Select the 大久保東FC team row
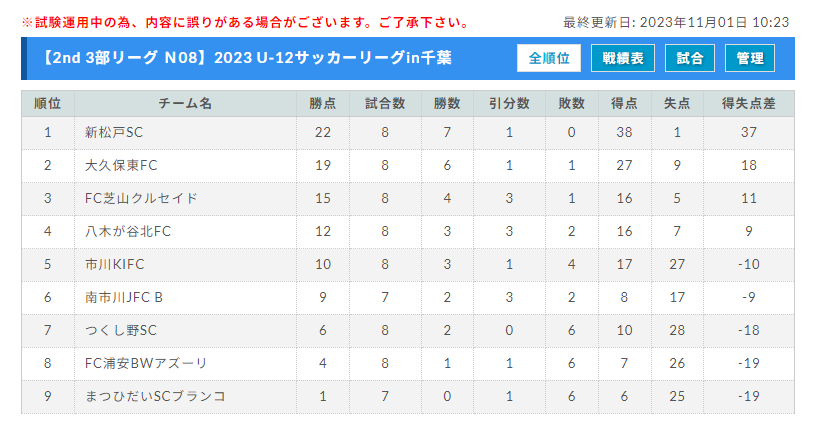The image size is (815, 429). [x=408, y=165]
